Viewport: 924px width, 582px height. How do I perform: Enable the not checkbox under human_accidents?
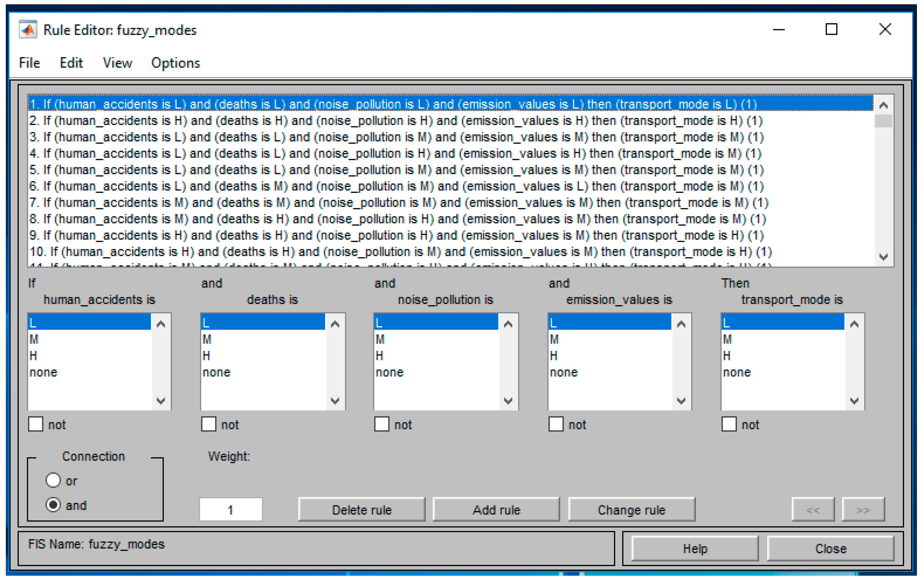36,424
